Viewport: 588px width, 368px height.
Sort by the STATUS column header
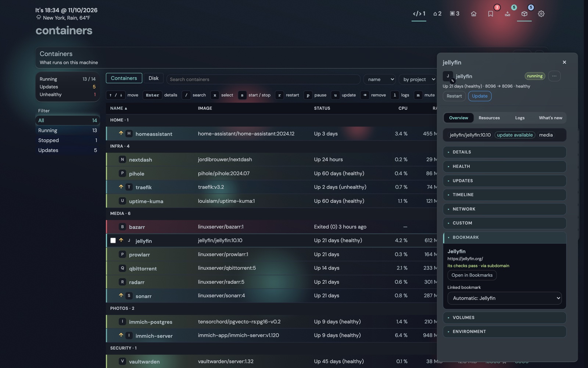pos(322,108)
